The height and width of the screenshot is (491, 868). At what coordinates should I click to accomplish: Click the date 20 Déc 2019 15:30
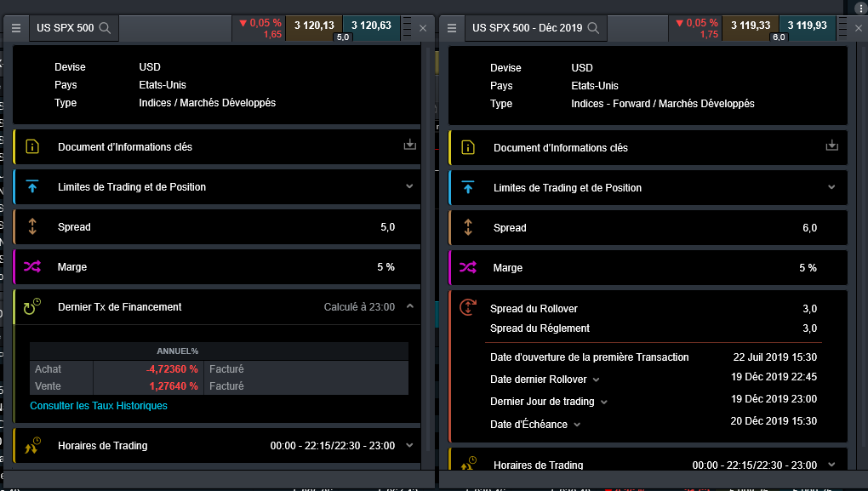pyautogui.click(x=774, y=421)
